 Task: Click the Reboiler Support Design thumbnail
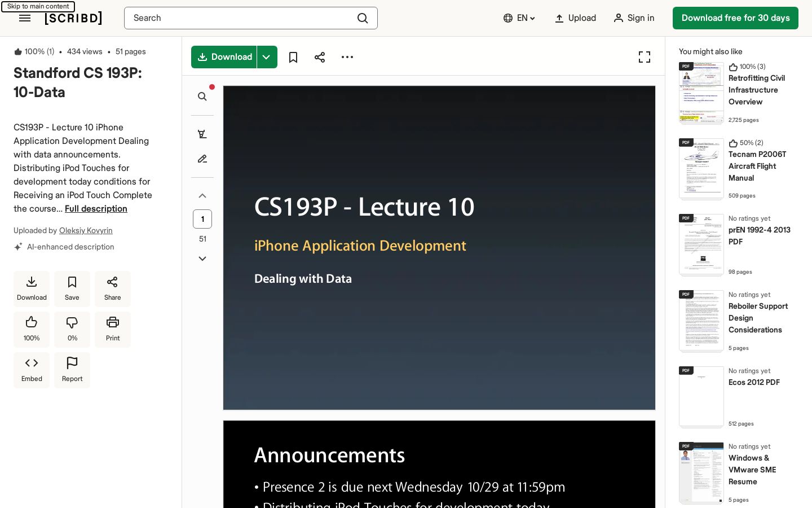[x=701, y=321]
